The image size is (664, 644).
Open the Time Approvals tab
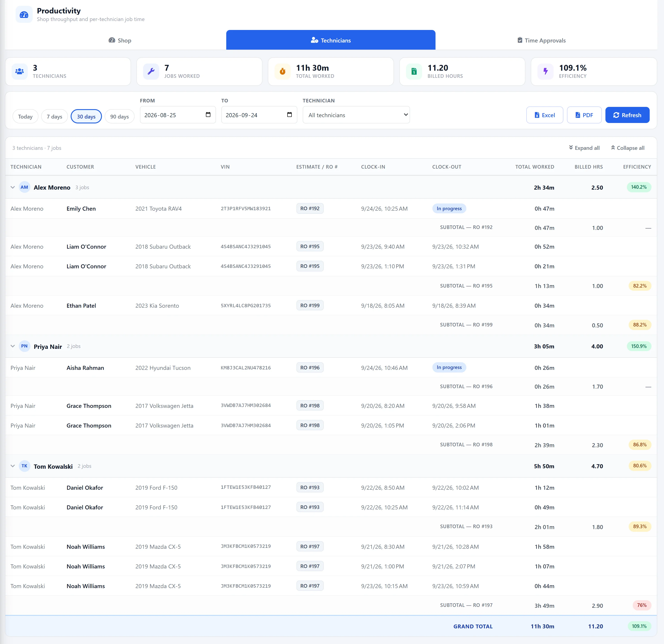pos(541,40)
